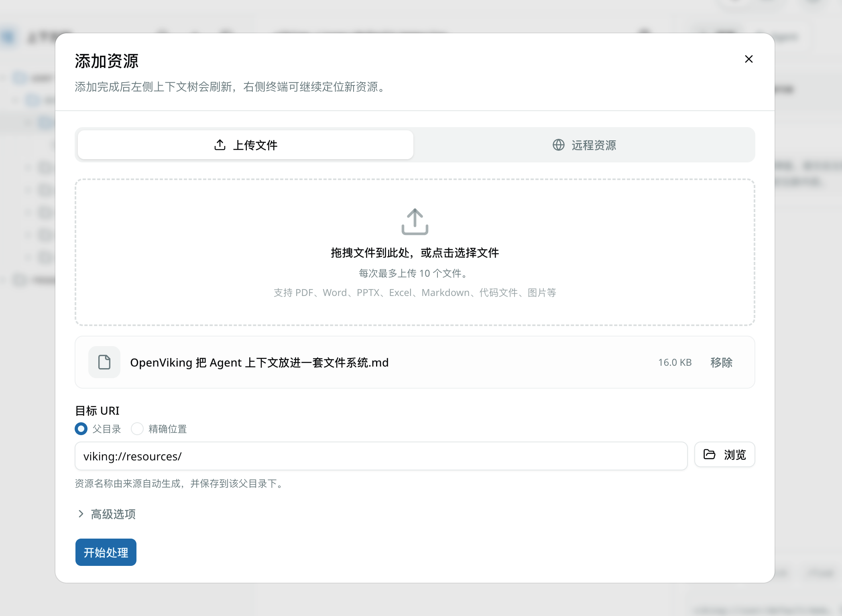The height and width of the screenshot is (616, 842).
Task: Select the 父目录 radio option
Action: (x=81, y=429)
